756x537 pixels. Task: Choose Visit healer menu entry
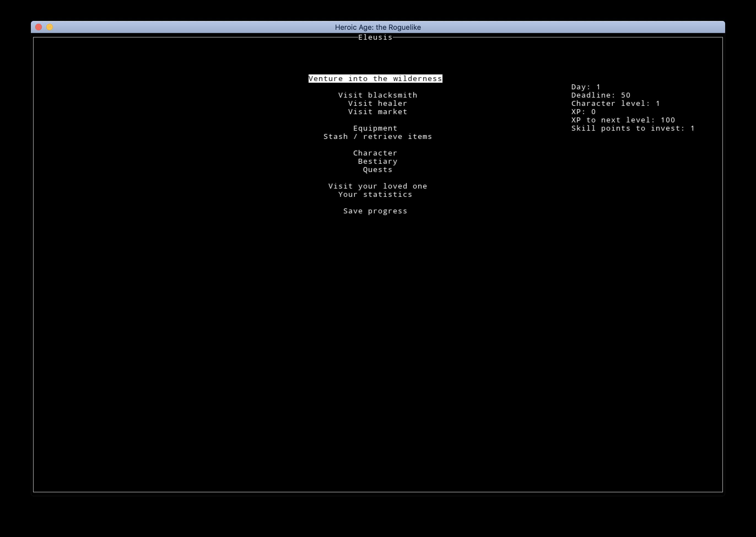(378, 103)
